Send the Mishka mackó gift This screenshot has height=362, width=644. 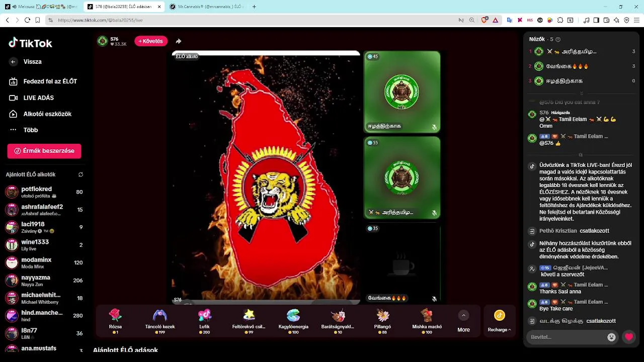point(427,321)
